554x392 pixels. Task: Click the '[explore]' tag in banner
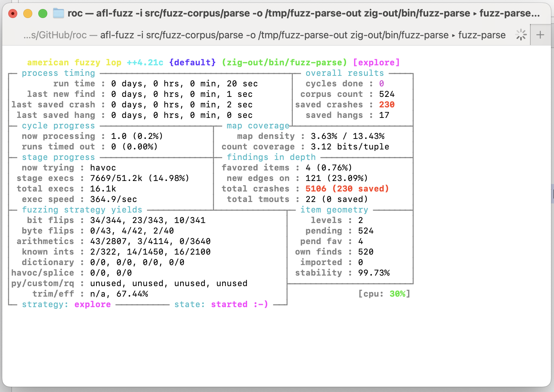[376, 62]
